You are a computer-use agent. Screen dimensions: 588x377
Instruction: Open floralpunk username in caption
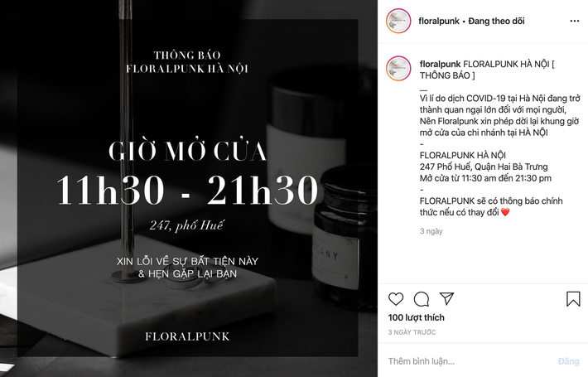tap(441, 64)
